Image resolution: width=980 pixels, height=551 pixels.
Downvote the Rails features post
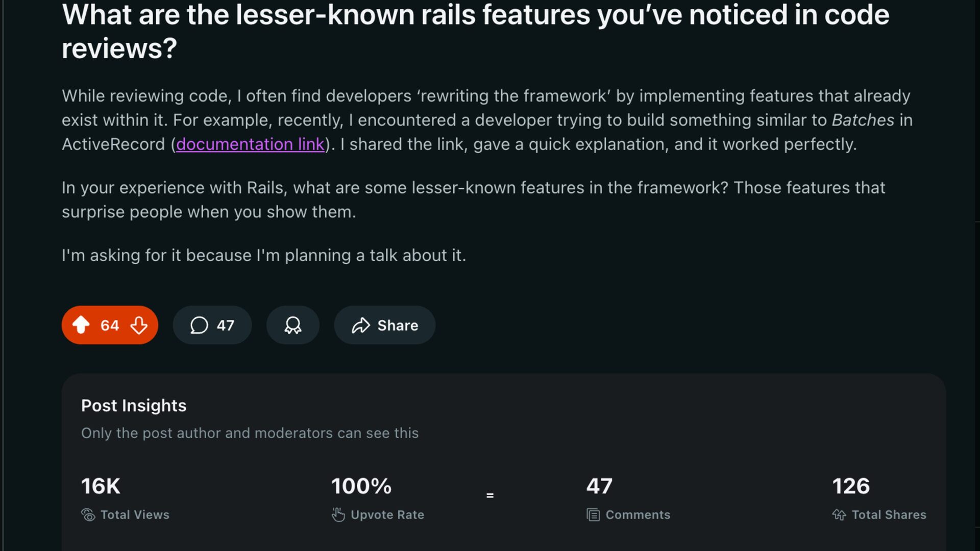pyautogui.click(x=139, y=325)
